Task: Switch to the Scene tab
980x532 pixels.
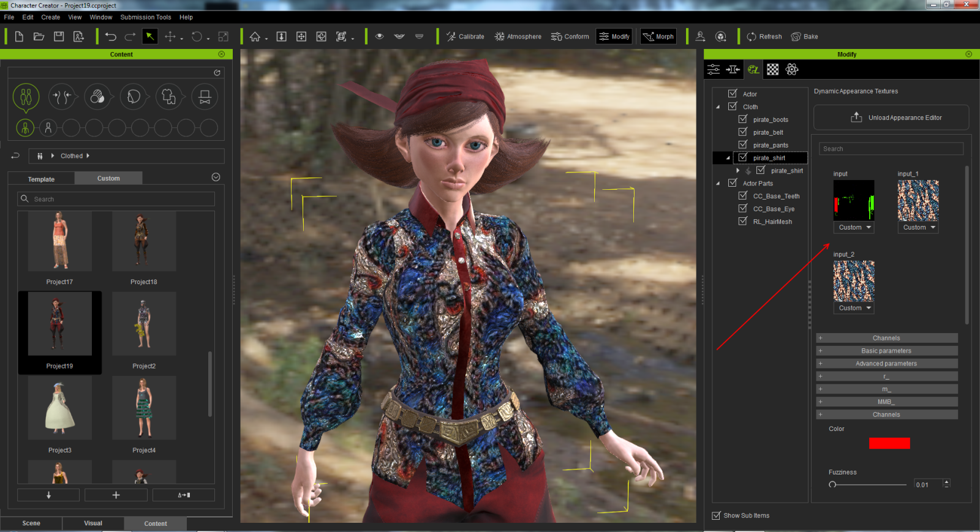Action: 31,523
